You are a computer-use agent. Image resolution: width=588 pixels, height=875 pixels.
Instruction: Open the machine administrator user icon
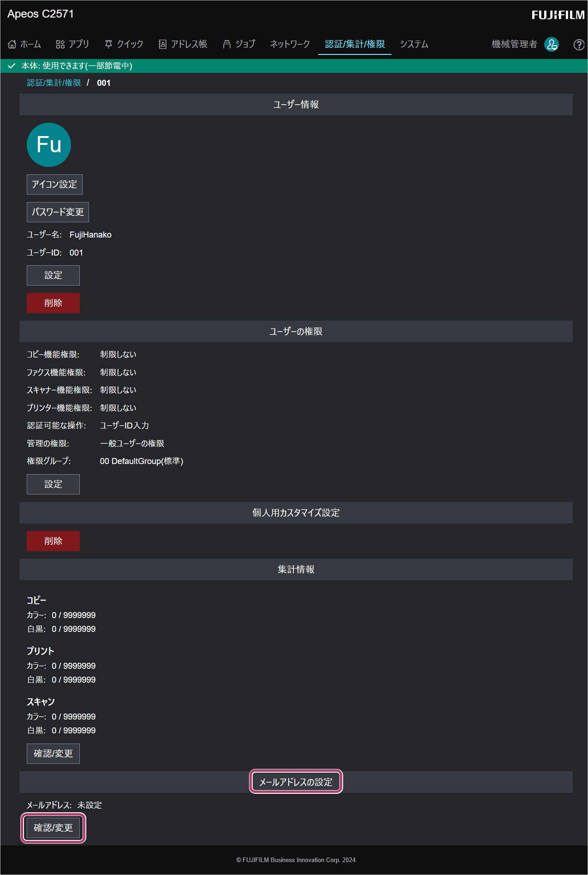(x=552, y=44)
